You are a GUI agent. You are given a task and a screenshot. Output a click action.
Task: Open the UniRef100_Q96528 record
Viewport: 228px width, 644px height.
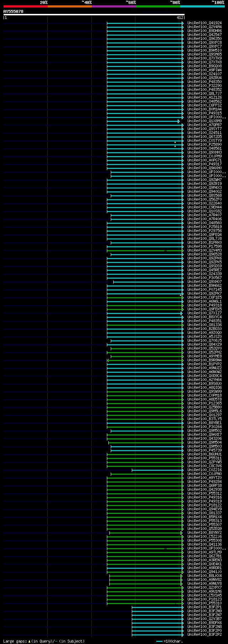[204, 254]
